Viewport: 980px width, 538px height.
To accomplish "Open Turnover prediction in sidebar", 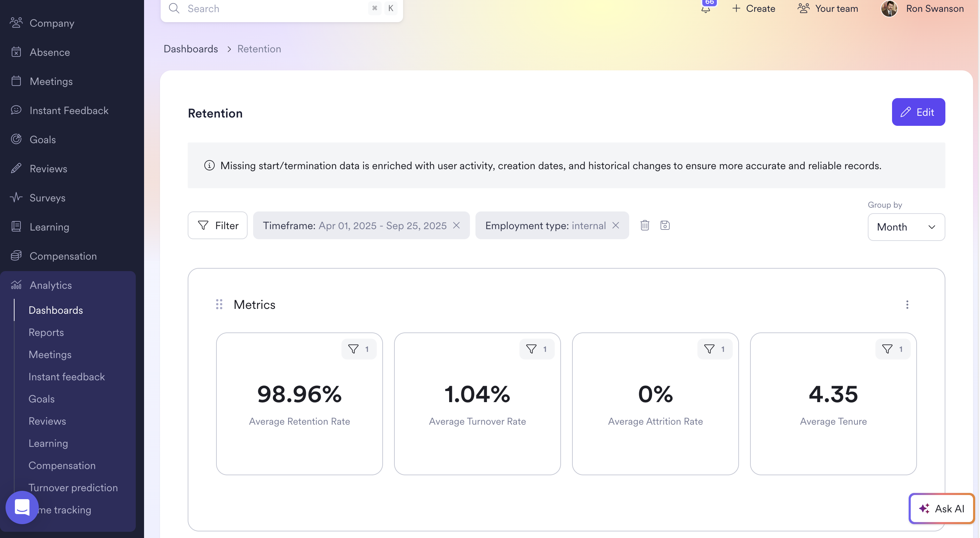I will [73, 487].
